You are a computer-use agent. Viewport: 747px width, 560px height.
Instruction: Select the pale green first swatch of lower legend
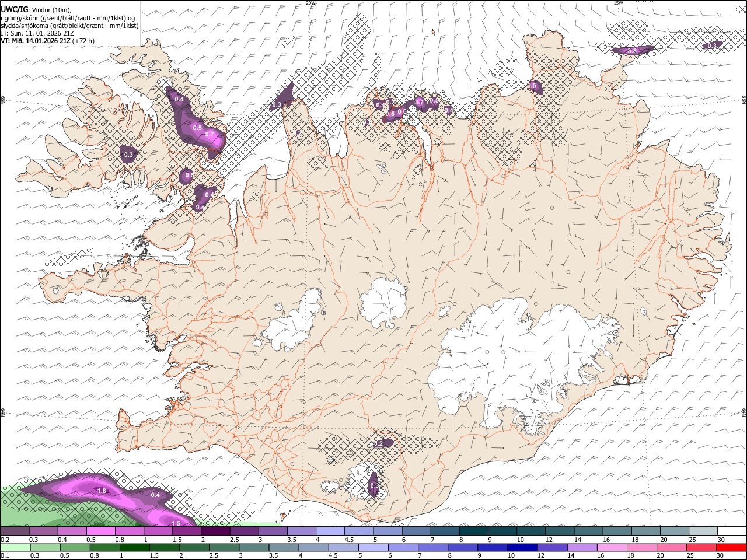click(x=16, y=547)
